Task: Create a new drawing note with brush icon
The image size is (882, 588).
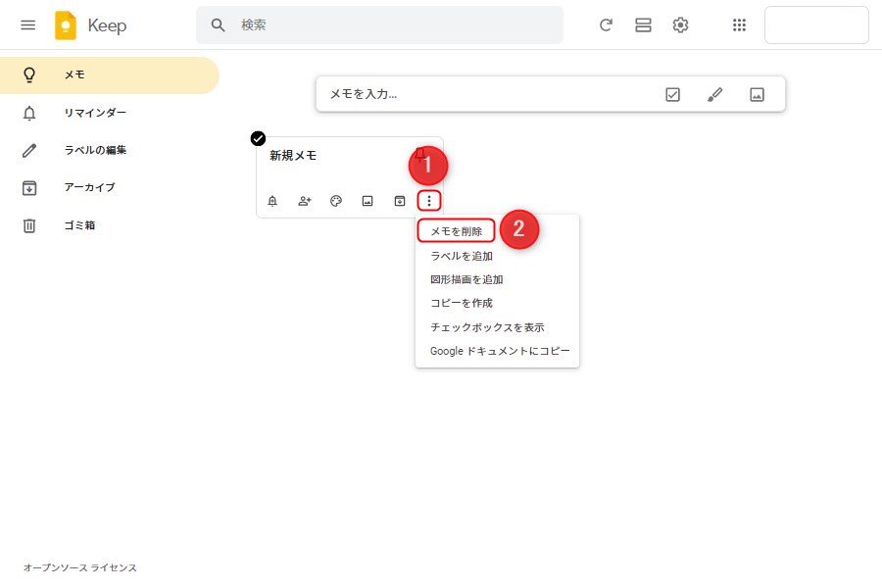Action: [x=714, y=95]
